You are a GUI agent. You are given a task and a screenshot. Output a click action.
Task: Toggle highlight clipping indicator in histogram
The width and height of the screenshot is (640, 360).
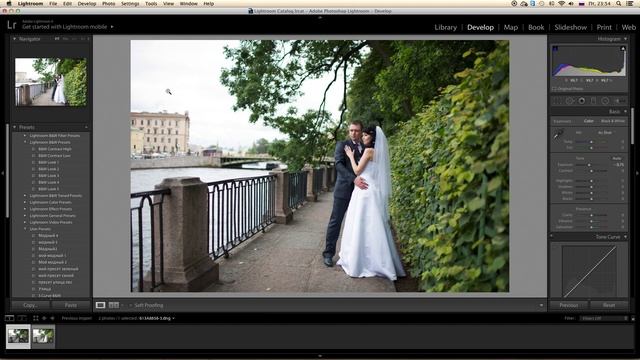click(623, 49)
